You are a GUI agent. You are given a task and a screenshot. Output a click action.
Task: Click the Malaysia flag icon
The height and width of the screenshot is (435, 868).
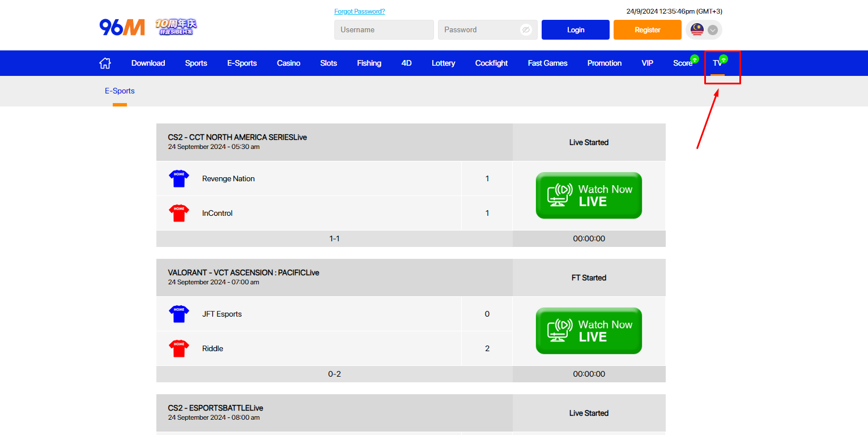tap(697, 30)
